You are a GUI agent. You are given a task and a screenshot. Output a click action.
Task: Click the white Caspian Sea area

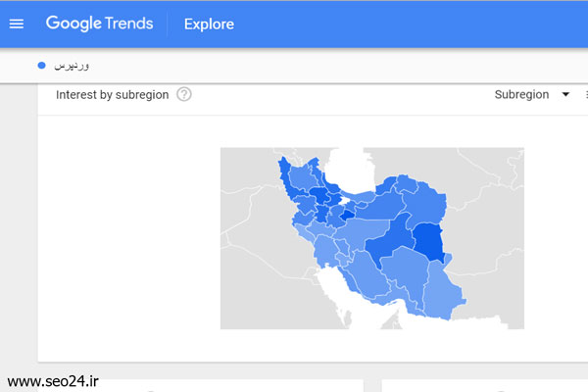[351, 169]
